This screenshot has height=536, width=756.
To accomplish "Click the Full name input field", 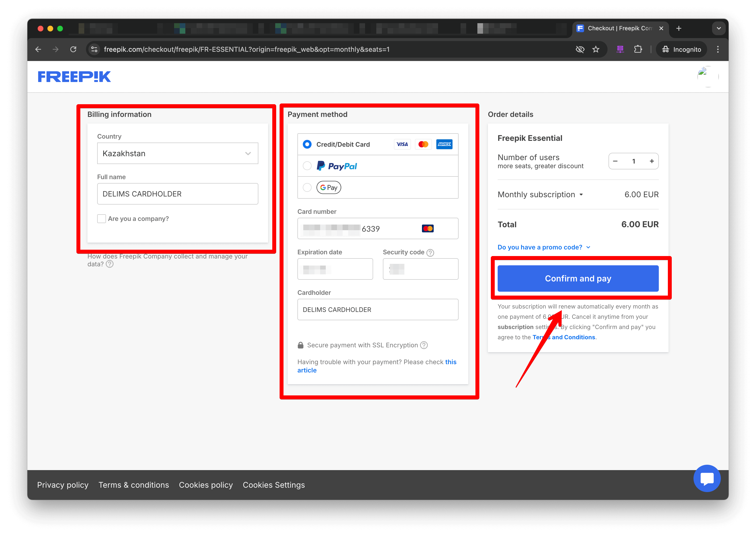I will coord(178,194).
